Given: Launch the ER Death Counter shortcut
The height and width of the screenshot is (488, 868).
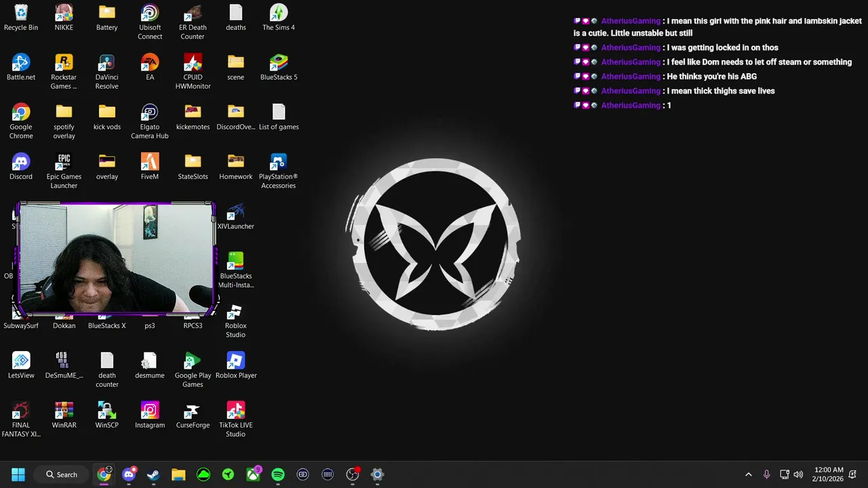Looking at the screenshot, I should tap(193, 22).
